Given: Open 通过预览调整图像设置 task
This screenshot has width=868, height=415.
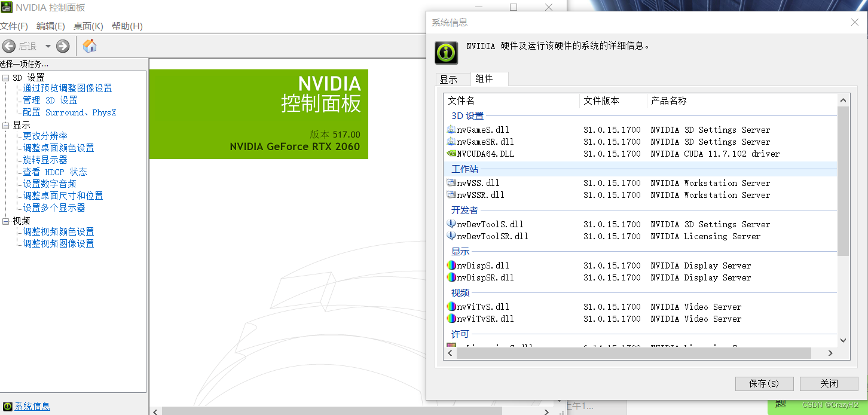Looking at the screenshot, I should (x=68, y=89).
